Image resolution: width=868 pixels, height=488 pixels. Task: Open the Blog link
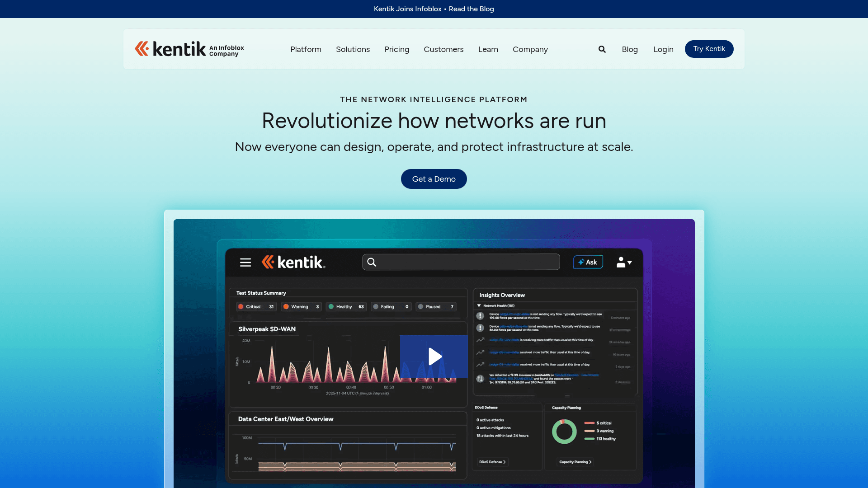(x=629, y=49)
